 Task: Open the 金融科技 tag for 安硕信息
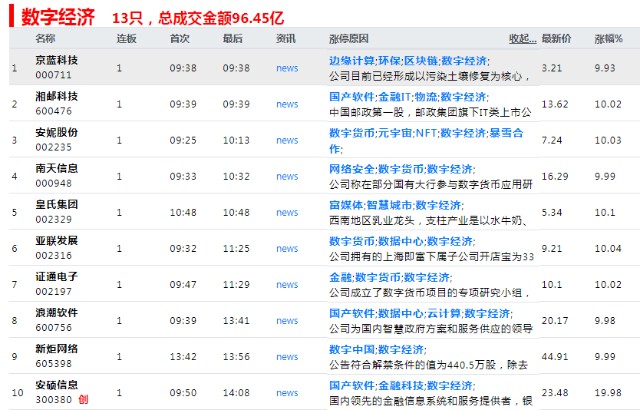(x=400, y=385)
